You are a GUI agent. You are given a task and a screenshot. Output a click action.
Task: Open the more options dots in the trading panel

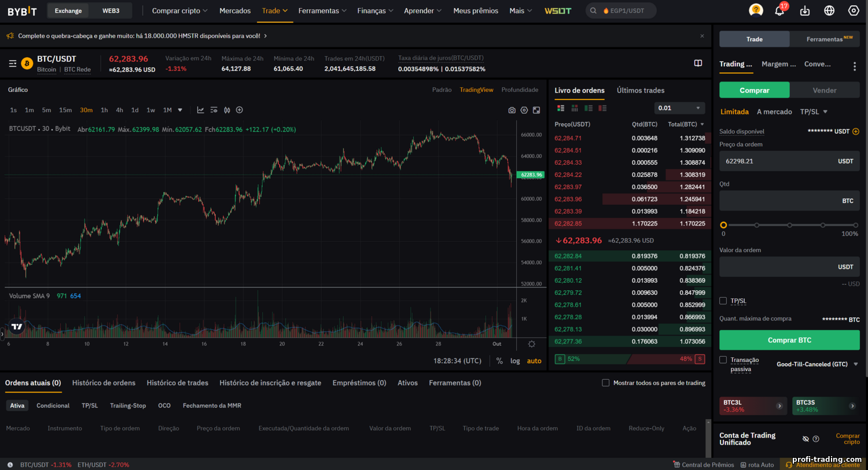coord(855,66)
